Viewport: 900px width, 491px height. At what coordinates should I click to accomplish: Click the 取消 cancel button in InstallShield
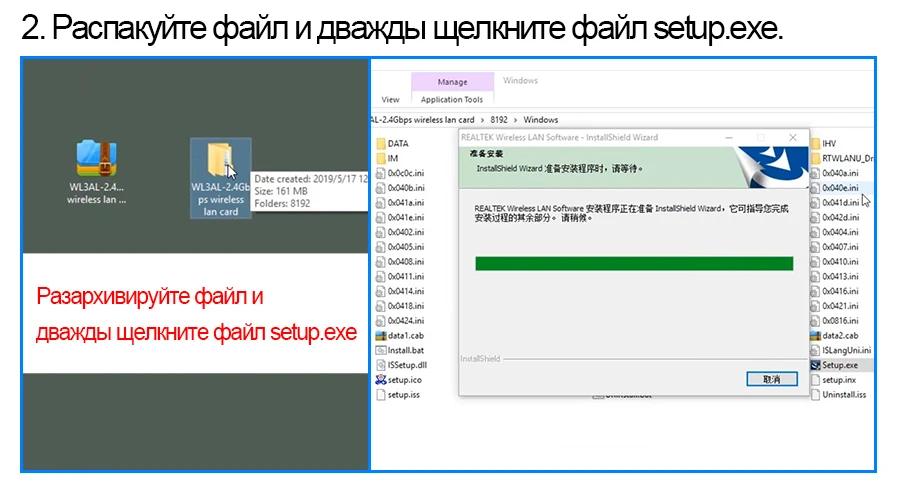click(x=772, y=380)
